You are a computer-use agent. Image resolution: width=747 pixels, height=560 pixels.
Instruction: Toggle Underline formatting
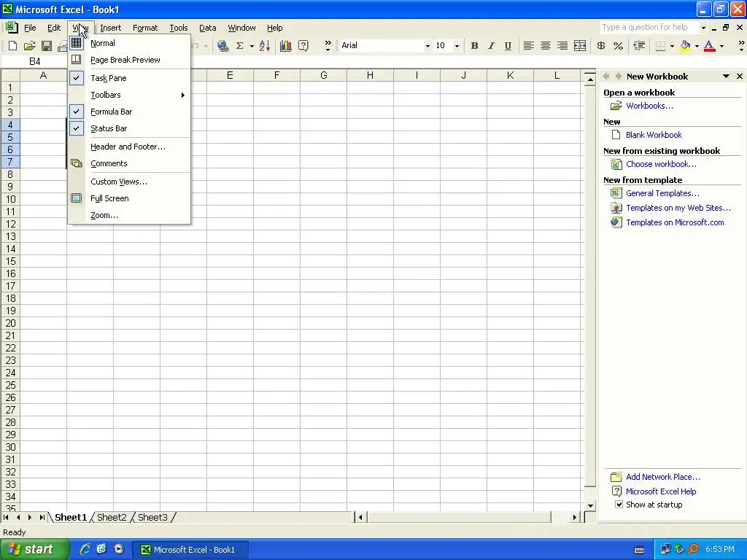coord(508,46)
